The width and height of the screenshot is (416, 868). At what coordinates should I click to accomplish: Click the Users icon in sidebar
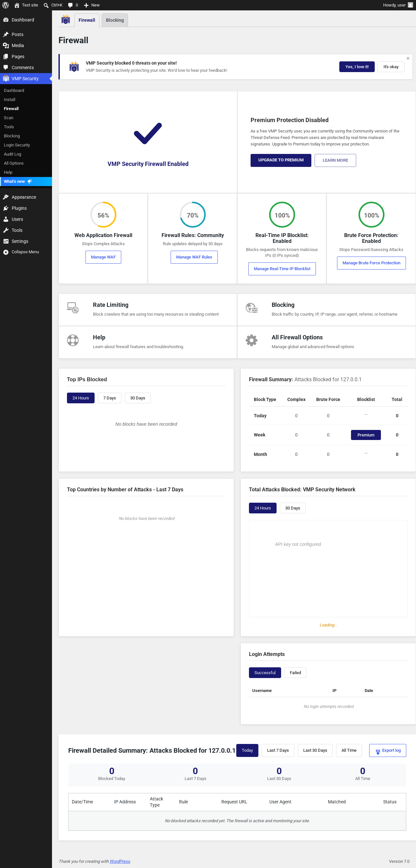(x=6, y=220)
